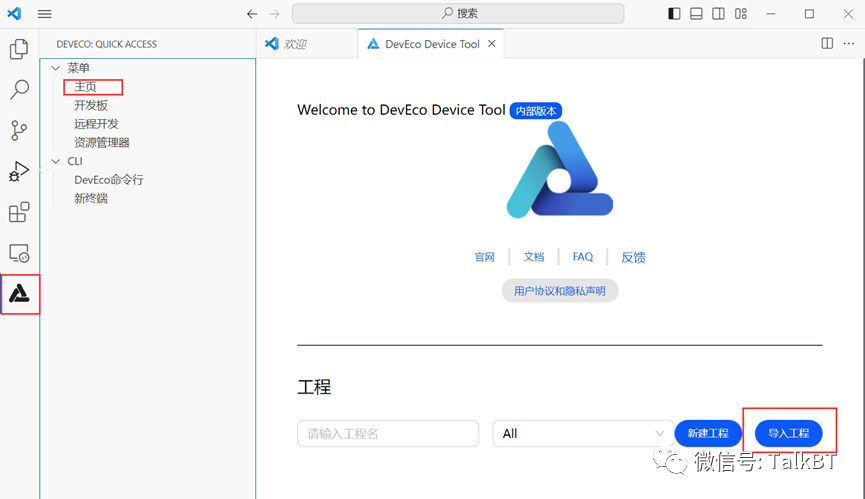
Task: Toggle the bottom panel layout icon
Action: [x=696, y=14]
